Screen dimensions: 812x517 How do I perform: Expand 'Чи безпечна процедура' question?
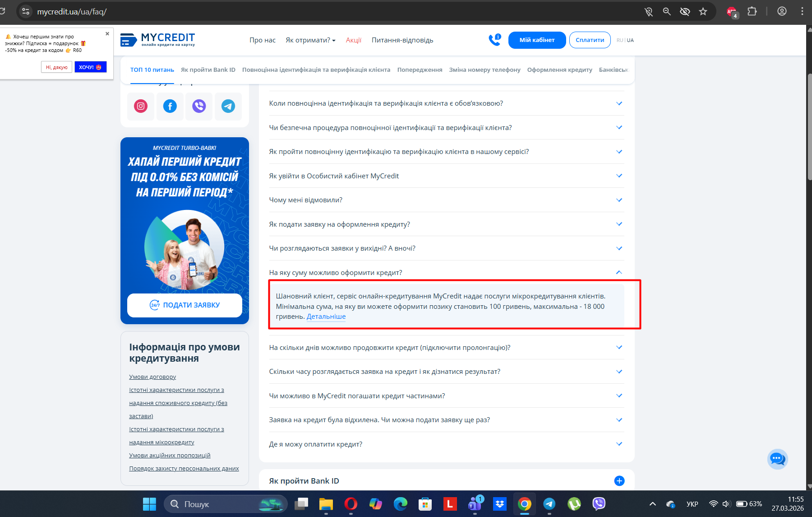[x=447, y=128]
